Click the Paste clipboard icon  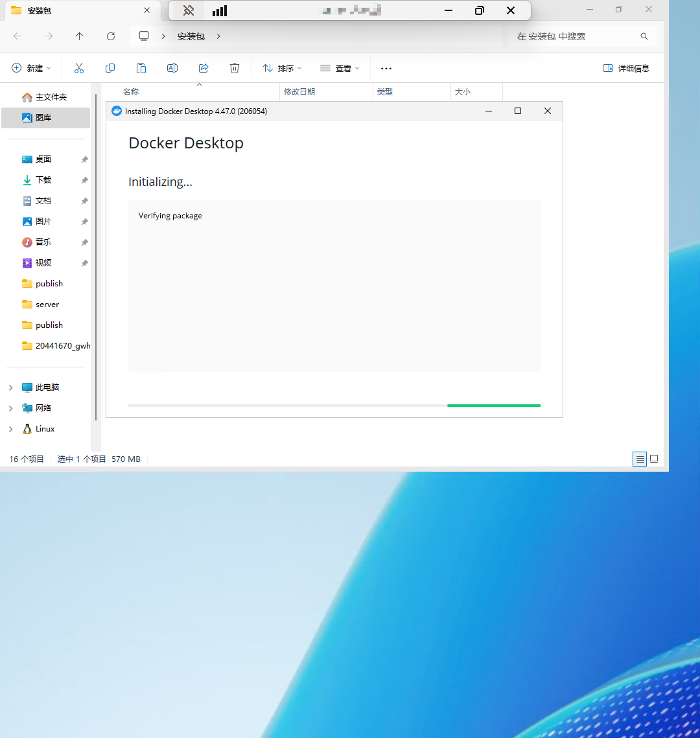[x=141, y=68]
